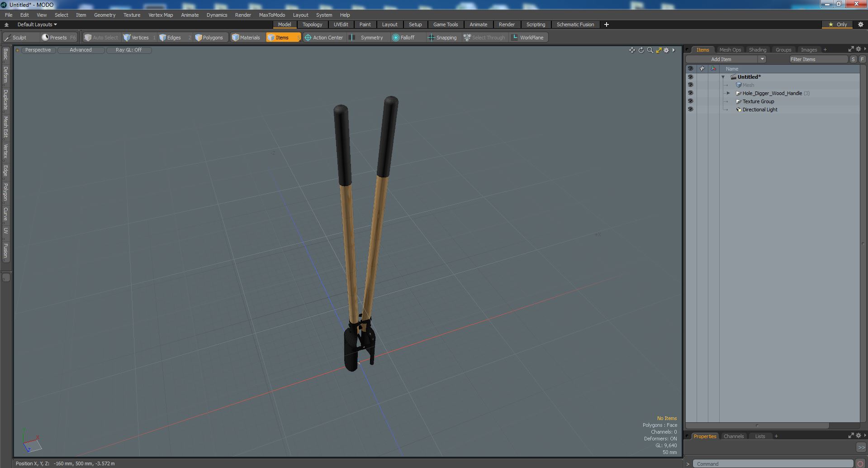Add a tab next to Lists in Properties panel
The image size is (868, 468).
pos(776,436)
